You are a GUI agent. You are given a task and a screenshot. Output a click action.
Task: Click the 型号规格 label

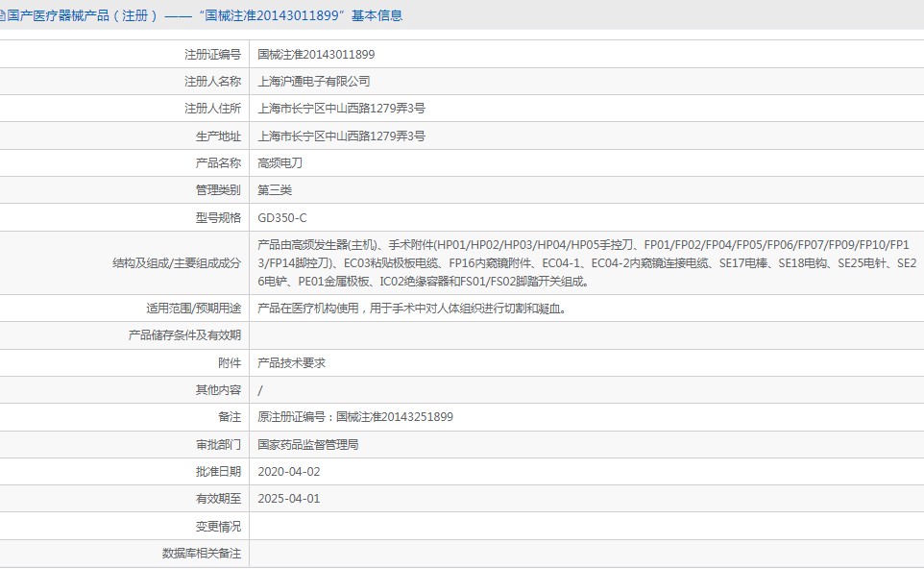[x=218, y=217]
